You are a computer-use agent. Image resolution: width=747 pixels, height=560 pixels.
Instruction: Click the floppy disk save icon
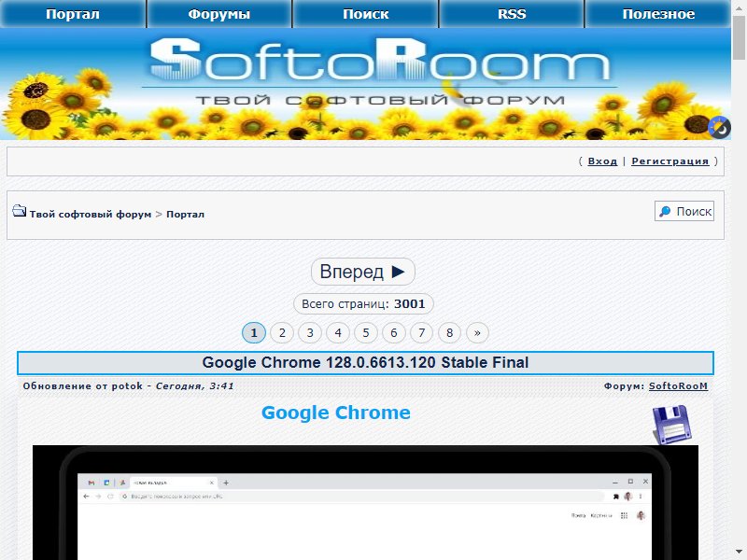pyautogui.click(x=671, y=425)
